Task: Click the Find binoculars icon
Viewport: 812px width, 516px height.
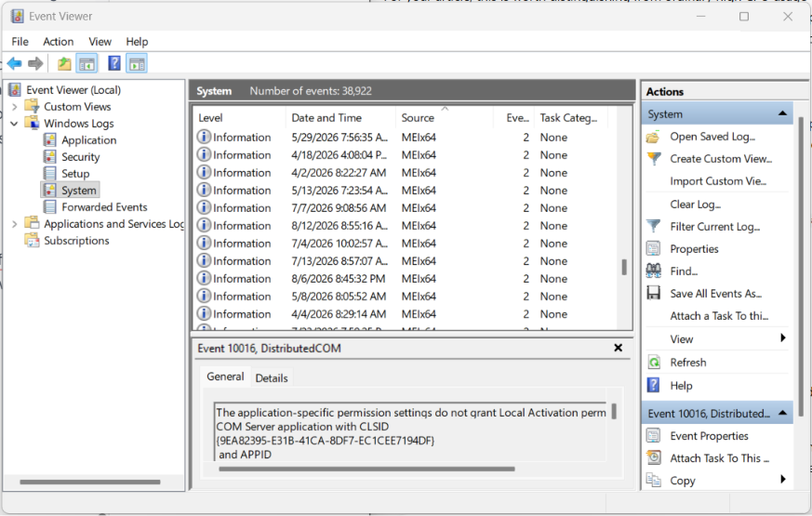Action: tap(654, 271)
